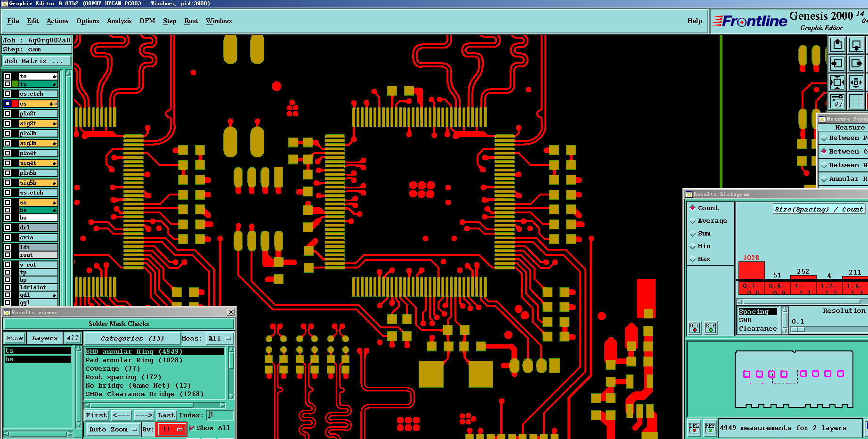Screen dimensions: 868x439
Task: Open the Actions menu
Action: (57, 21)
